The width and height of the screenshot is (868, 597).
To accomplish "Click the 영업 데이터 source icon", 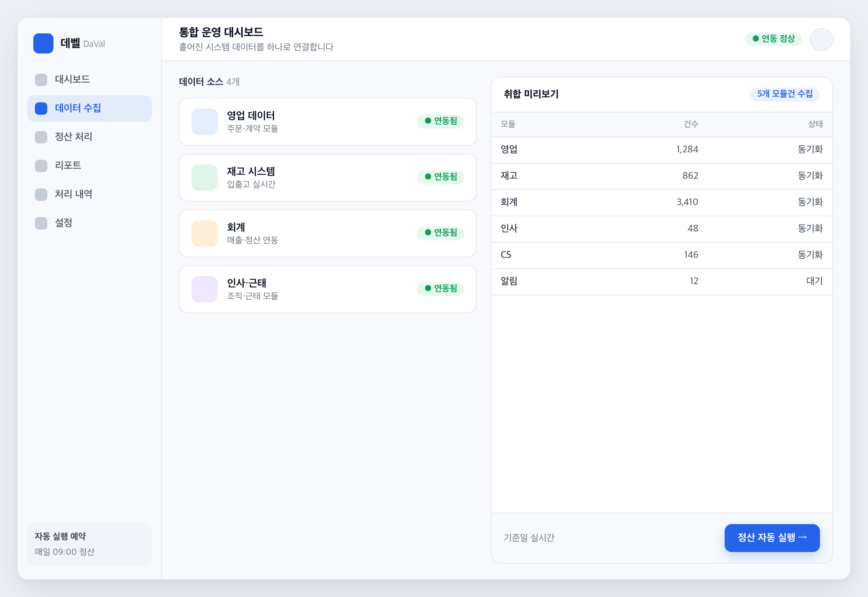I will click(205, 122).
